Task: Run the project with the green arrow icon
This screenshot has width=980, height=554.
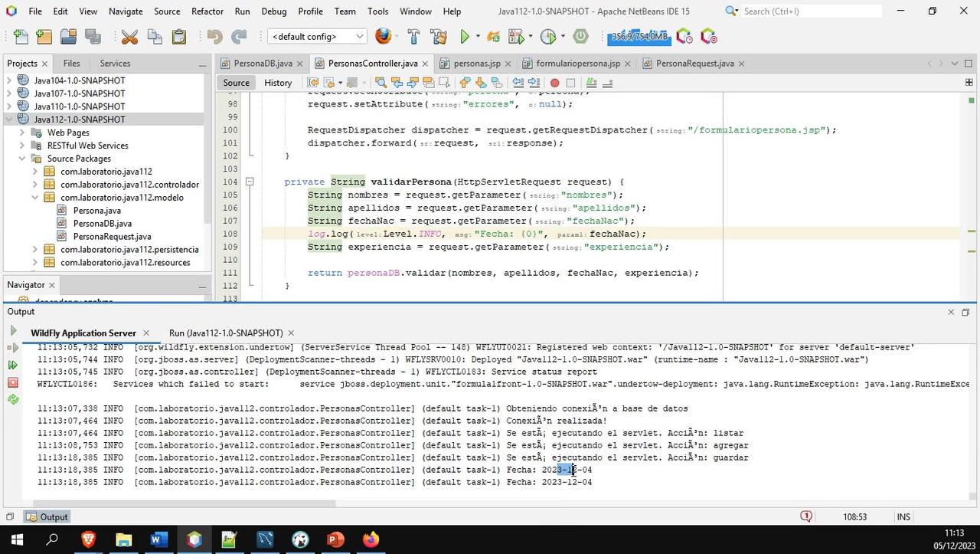Action: tap(465, 36)
